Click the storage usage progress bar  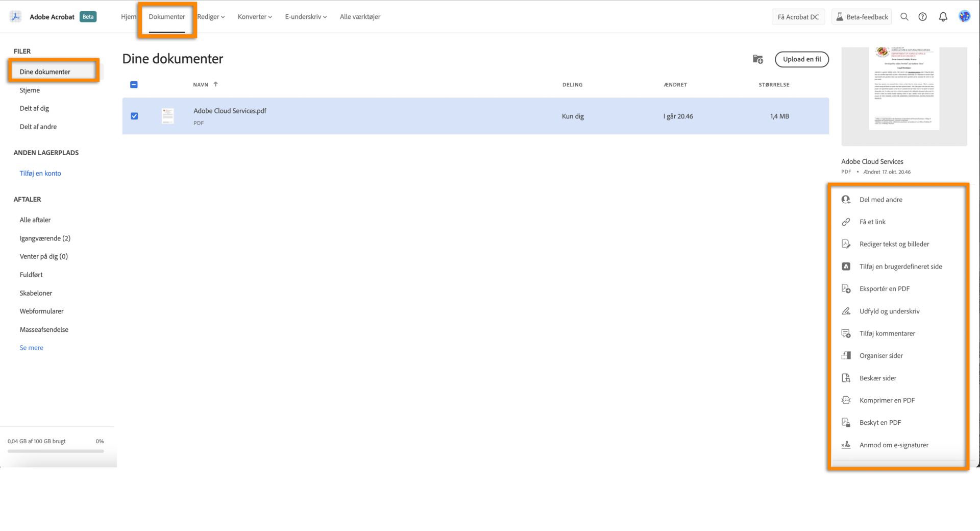click(x=56, y=451)
